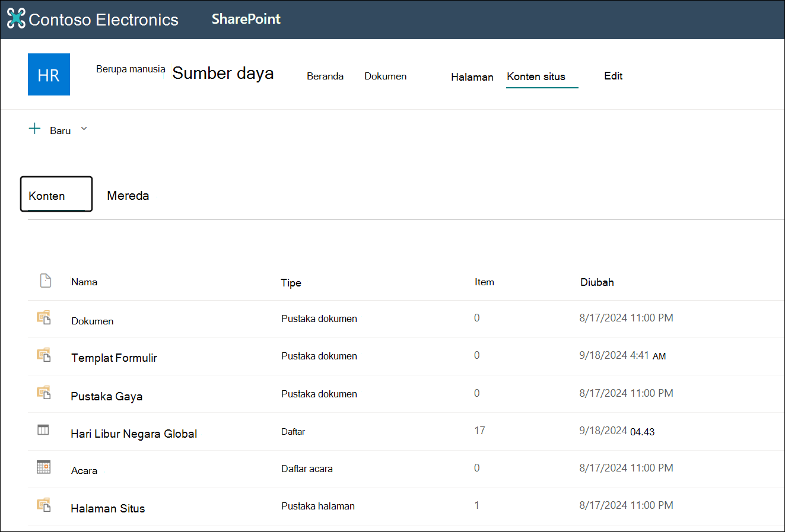Click the Daftar type in Hari Libur row

(293, 432)
